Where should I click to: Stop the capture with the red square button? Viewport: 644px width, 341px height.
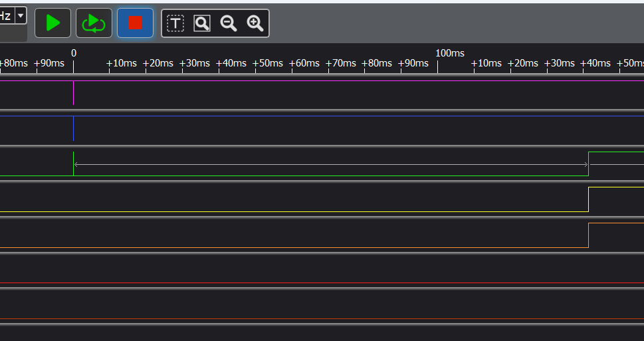(135, 23)
